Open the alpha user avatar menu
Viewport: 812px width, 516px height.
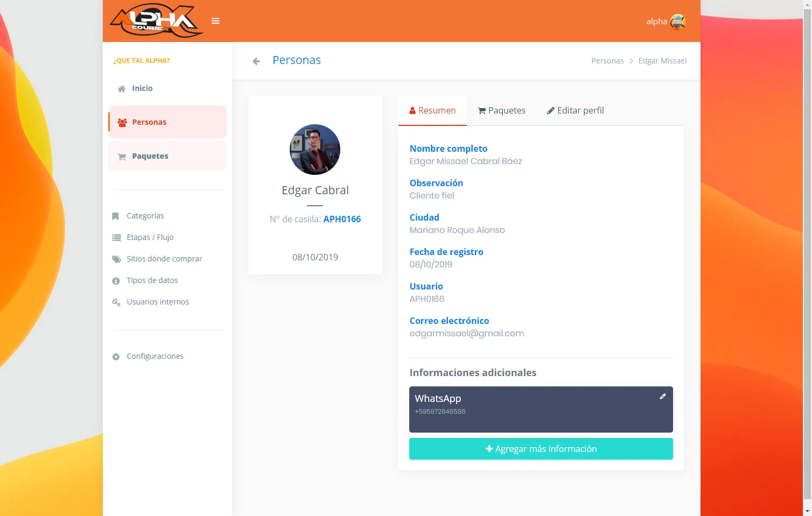tap(677, 22)
